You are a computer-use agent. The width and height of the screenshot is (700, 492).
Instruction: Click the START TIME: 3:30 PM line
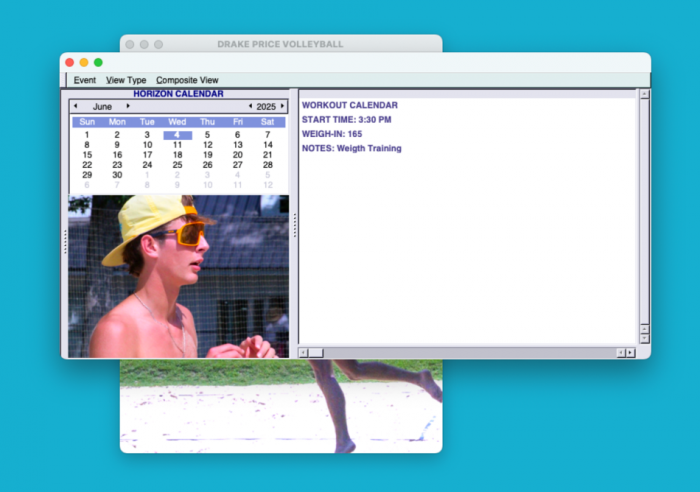(x=346, y=120)
